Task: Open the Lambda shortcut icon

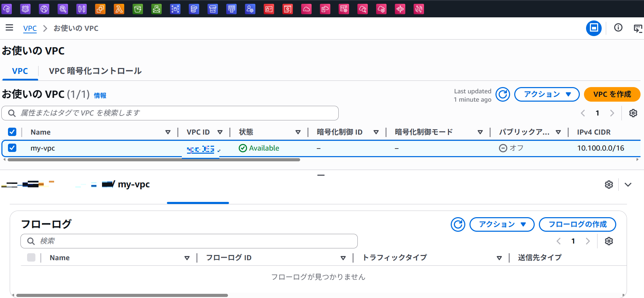Action: [119, 9]
